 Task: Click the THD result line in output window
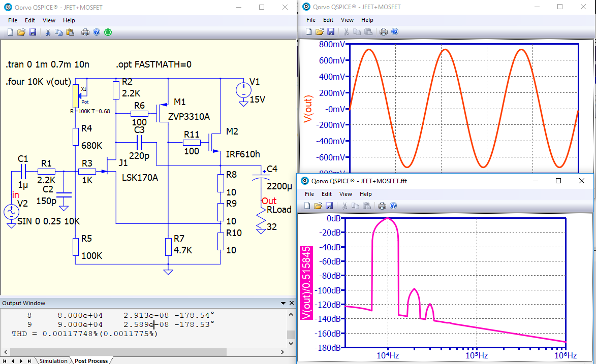[x=85, y=334]
